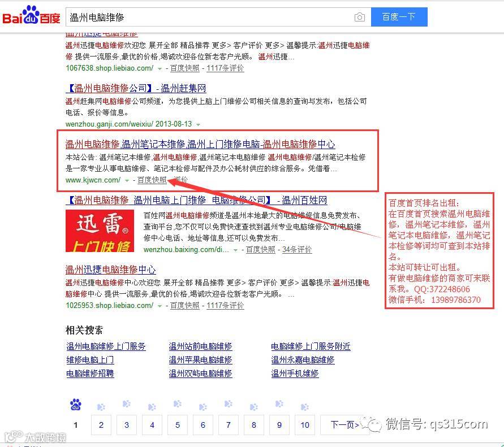Go to results page 2
Screen dimensions: 504x447
point(101,425)
